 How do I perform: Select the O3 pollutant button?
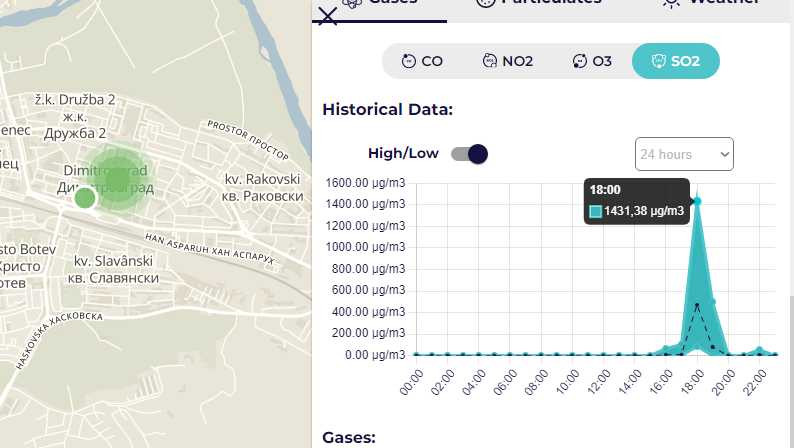[x=592, y=61]
